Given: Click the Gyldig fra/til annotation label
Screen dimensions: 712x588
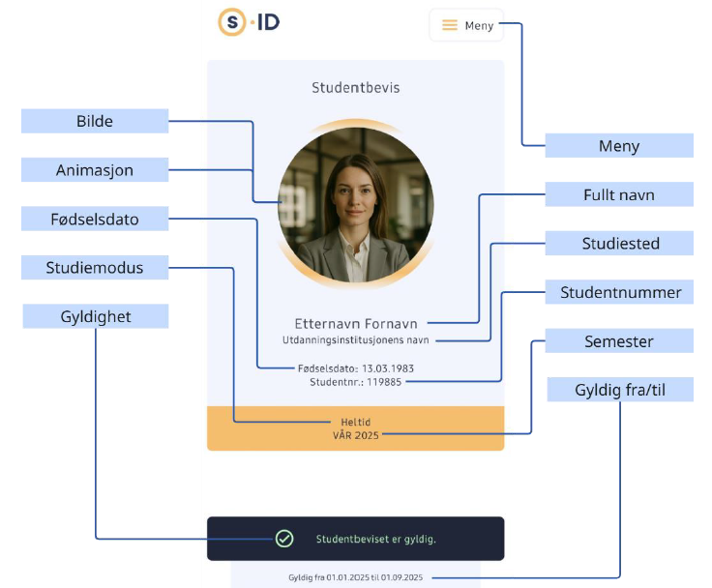Looking at the screenshot, I should (x=619, y=390).
